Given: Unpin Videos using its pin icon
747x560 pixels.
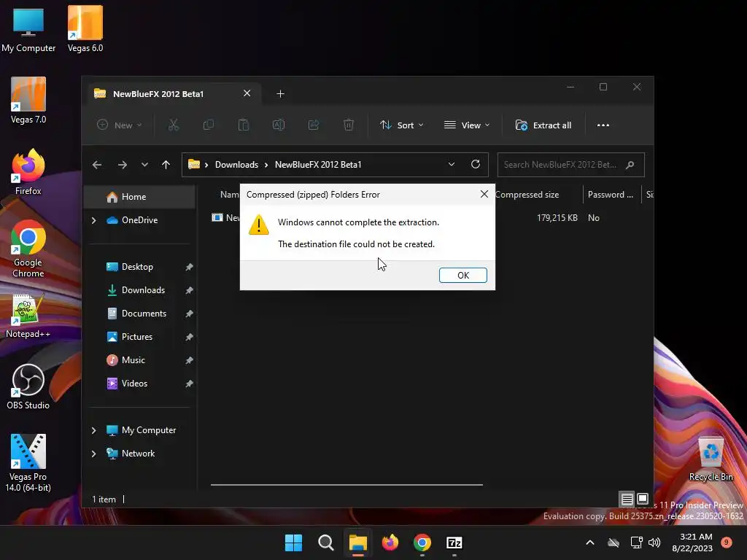Looking at the screenshot, I should 189,384.
